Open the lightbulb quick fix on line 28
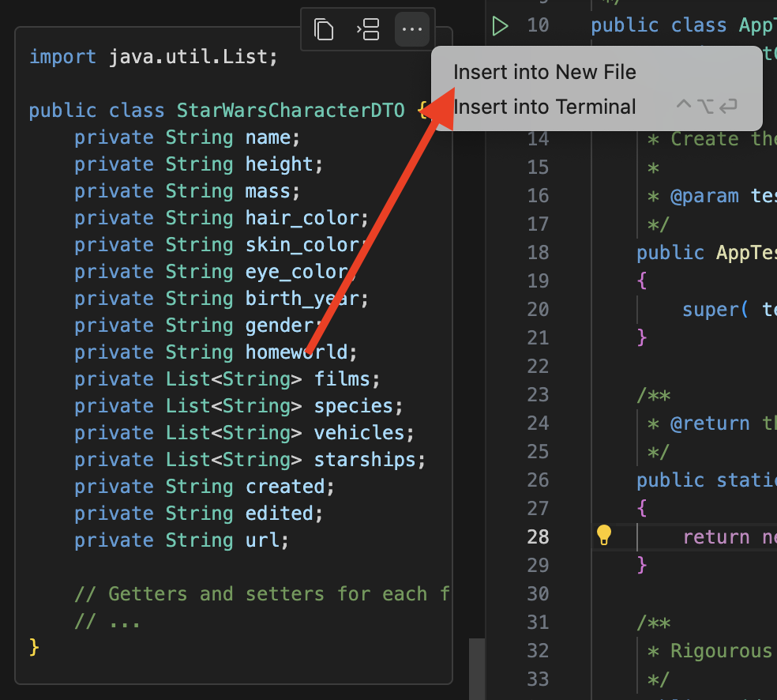This screenshot has width=777, height=700. (603, 535)
